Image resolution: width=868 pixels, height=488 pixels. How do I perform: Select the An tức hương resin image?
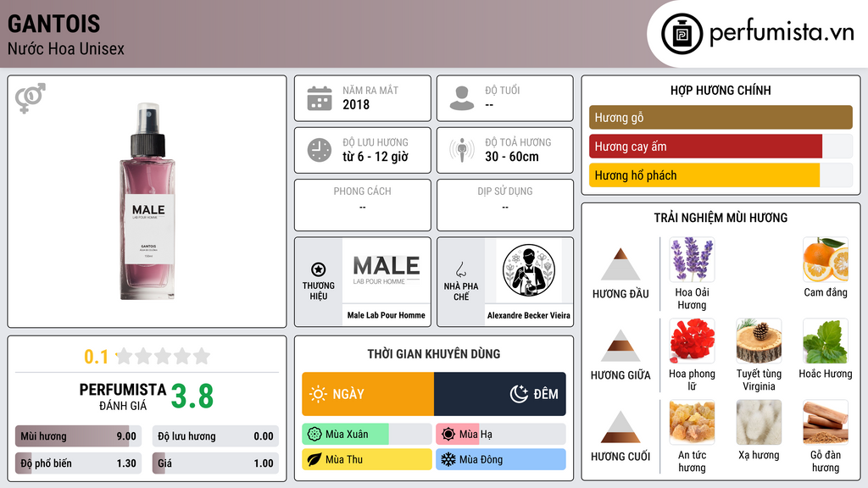coord(692,422)
